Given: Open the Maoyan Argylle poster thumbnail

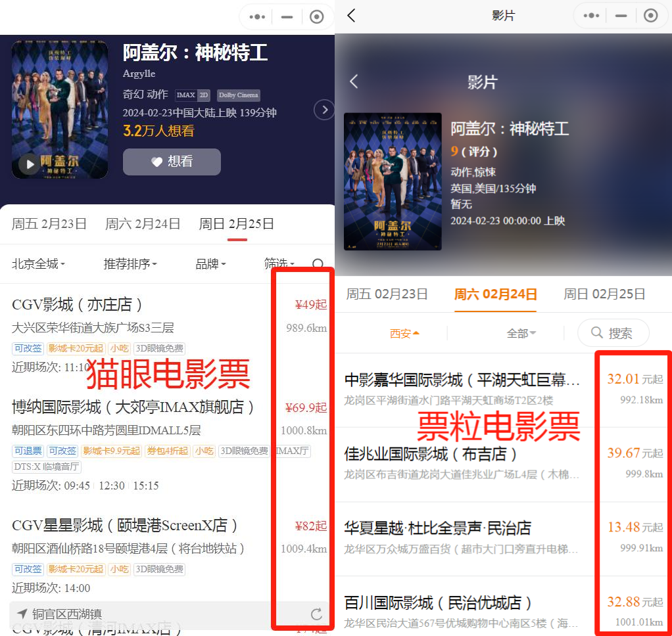Looking at the screenshot, I should pyautogui.click(x=60, y=110).
